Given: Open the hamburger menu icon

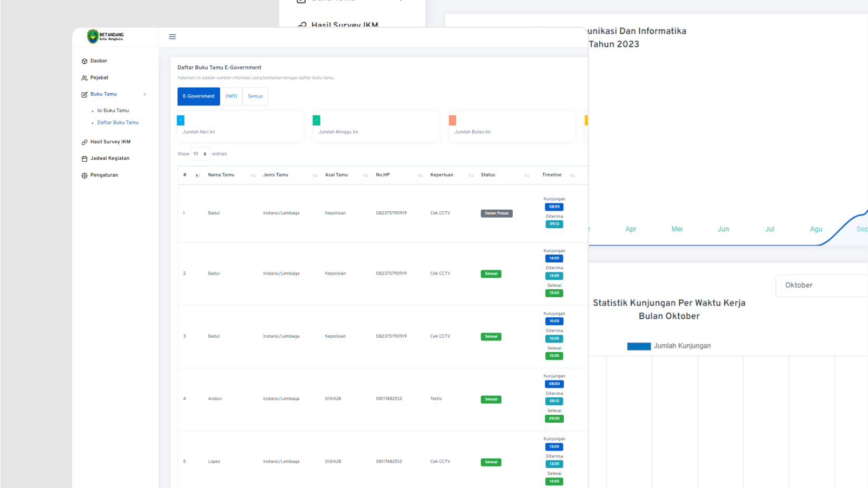Looking at the screenshot, I should coord(172,37).
